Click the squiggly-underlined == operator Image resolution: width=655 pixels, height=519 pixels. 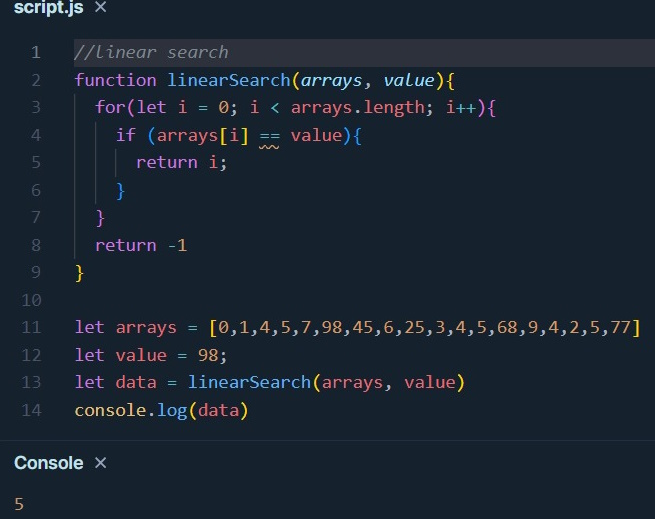[269, 137]
